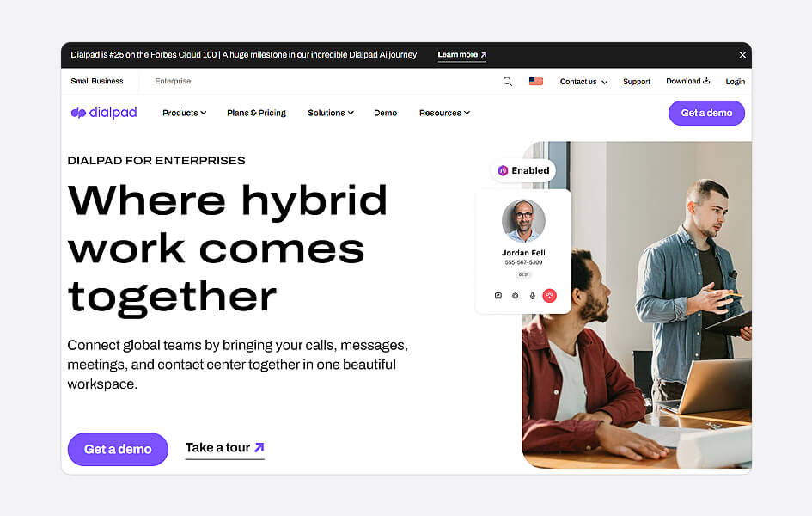Screen dimensions: 812x516
Task: Open the Support link
Action: pos(637,82)
